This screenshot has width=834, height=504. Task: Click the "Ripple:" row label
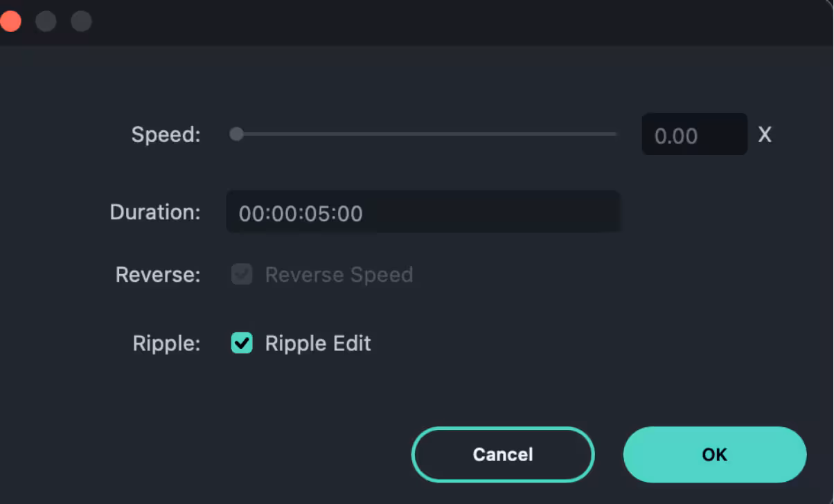click(x=166, y=343)
